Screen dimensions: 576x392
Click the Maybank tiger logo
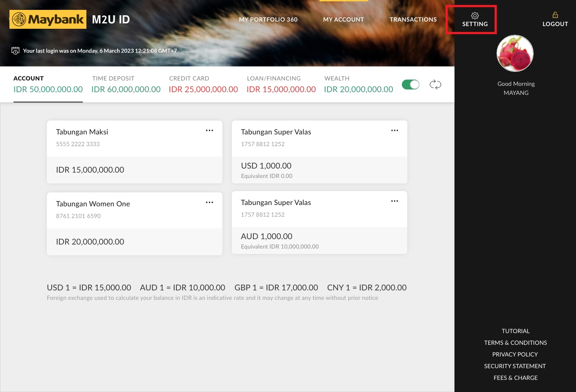pos(19,19)
